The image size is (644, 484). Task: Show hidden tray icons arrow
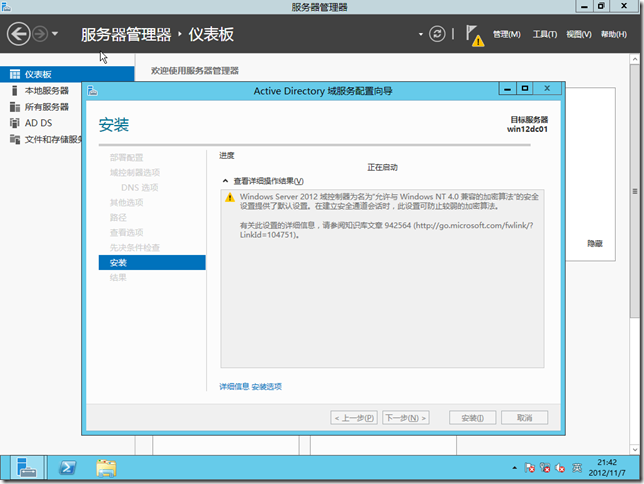coord(514,468)
